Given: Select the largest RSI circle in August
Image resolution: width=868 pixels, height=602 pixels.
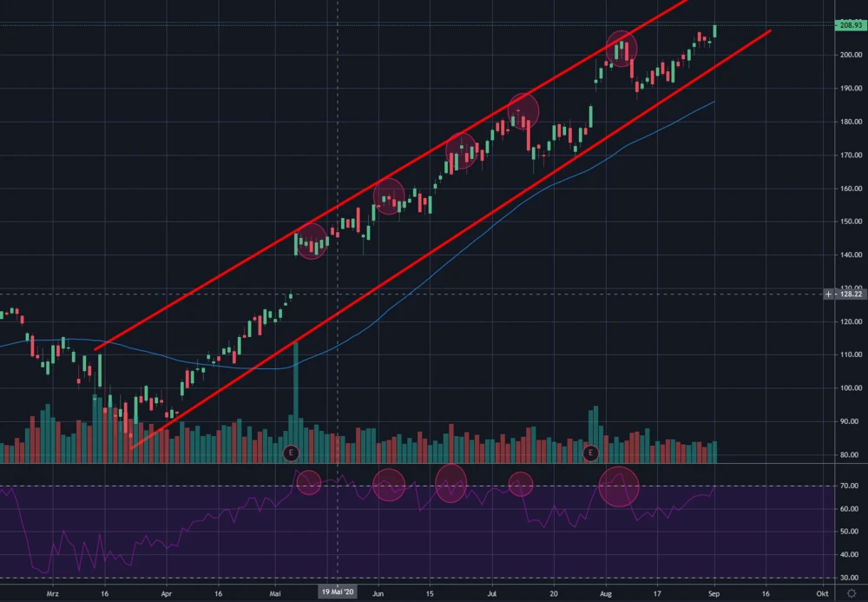Looking at the screenshot, I should pos(619,486).
